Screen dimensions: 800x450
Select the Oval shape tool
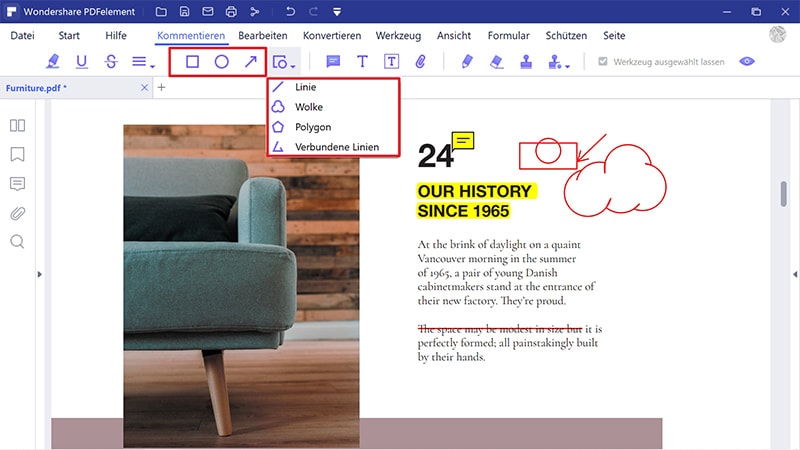[x=222, y=62]
